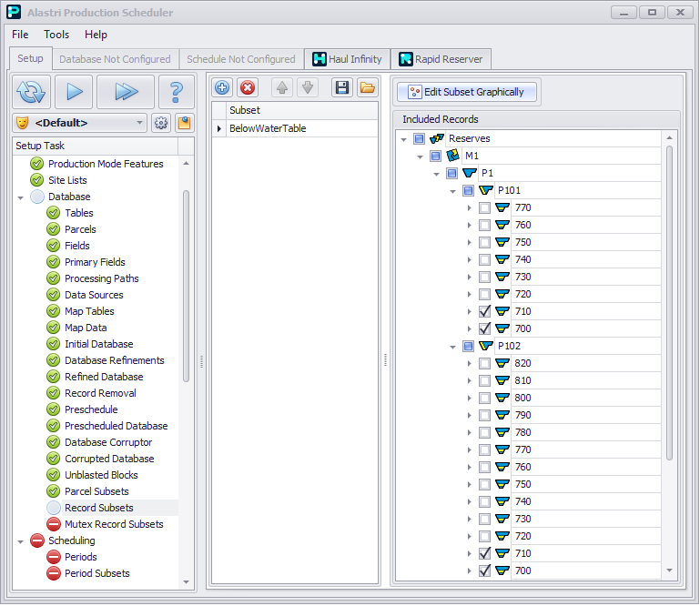Click the refresh circular arrows button
The image size is (700, 606).
click(x=32, y=92)
